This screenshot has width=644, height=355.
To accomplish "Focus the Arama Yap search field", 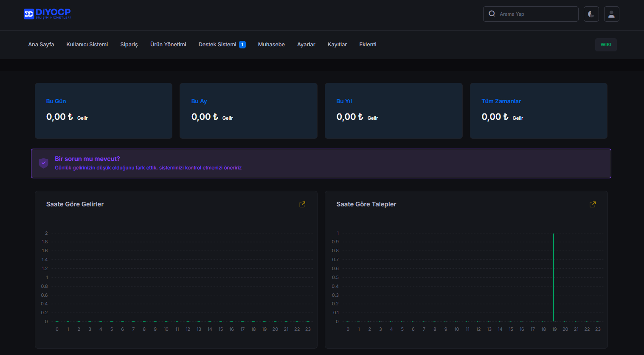I will coord(536,14).
